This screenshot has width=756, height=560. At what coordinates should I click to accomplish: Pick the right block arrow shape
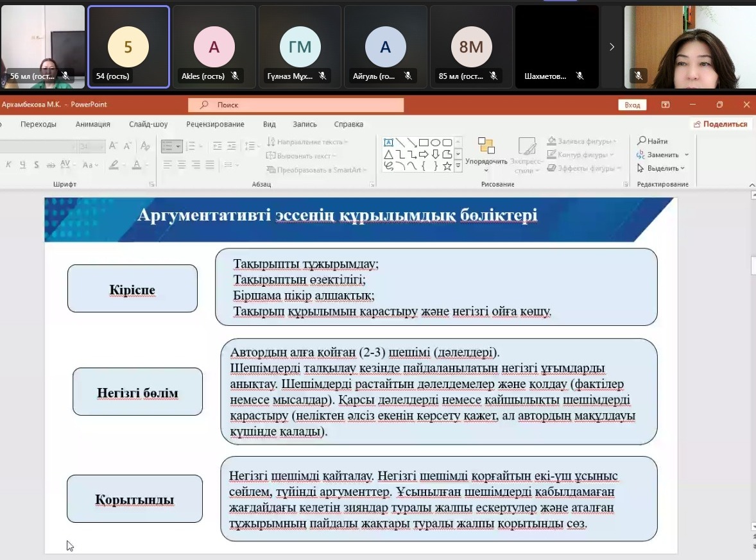click(424, 154)
